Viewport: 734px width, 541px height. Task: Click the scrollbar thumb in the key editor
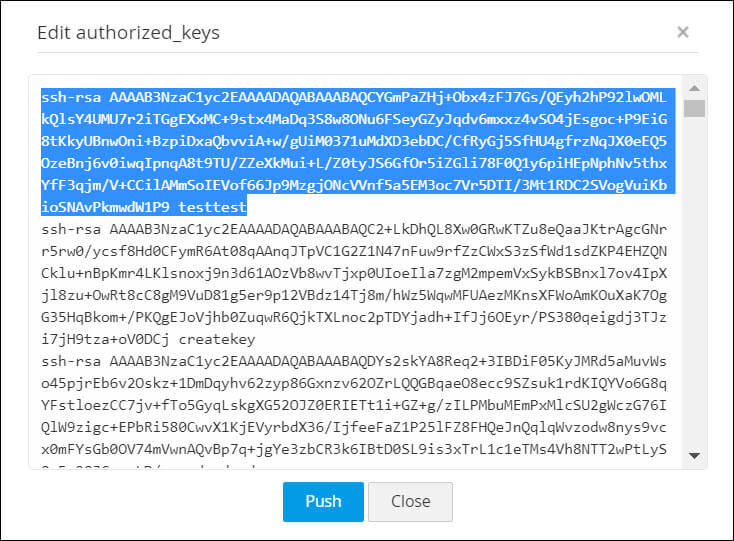[695, 108]
